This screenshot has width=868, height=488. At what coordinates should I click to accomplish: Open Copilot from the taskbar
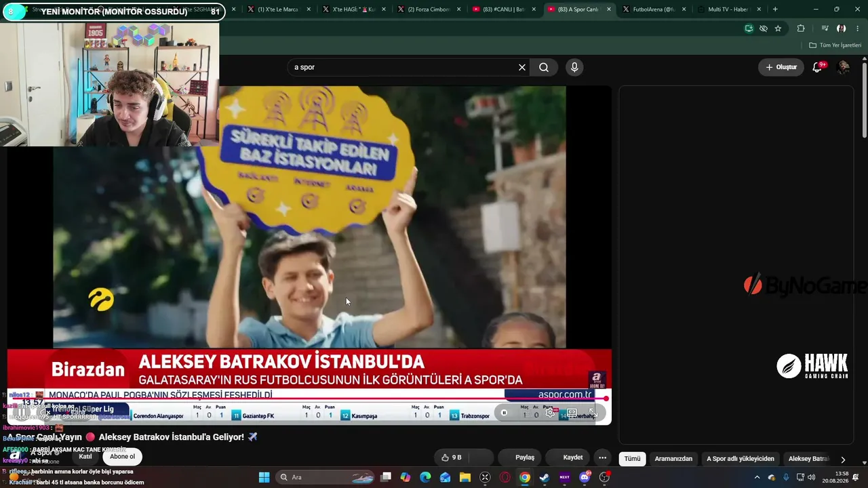click(406, 477)
